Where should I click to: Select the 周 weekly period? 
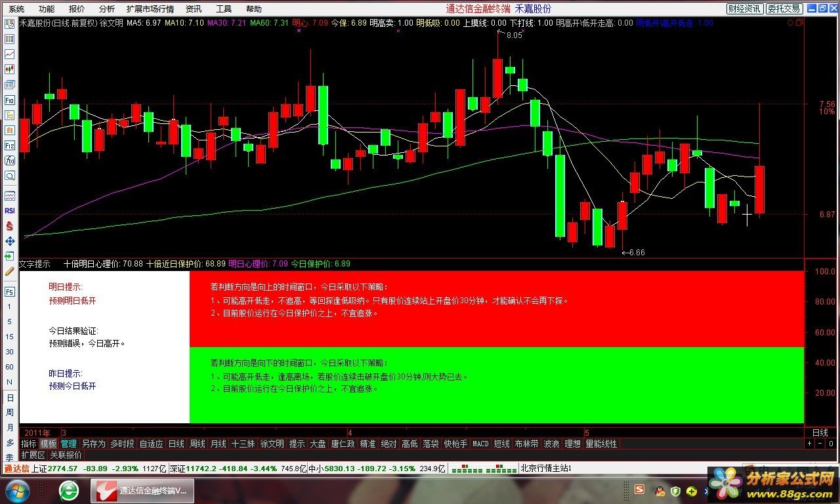pos(10,413)
